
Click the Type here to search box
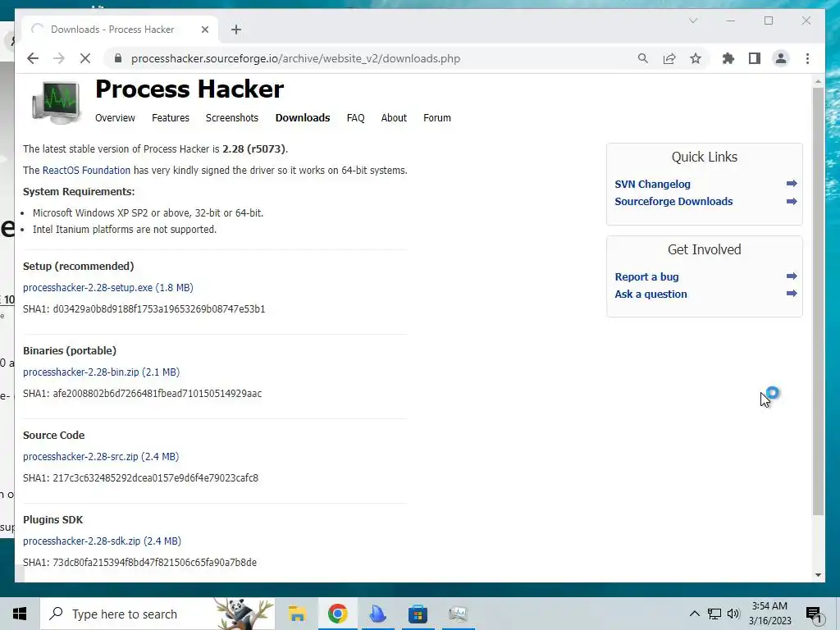[158, 614]
